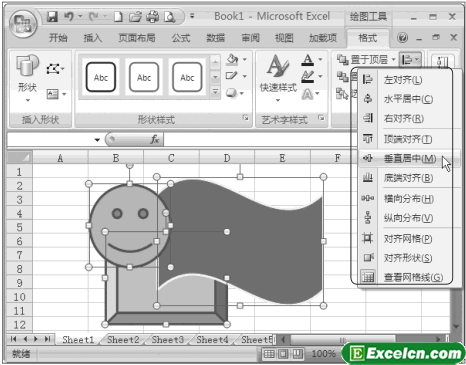
Task: Click the Print Preview icon
Action: point(169,17)
